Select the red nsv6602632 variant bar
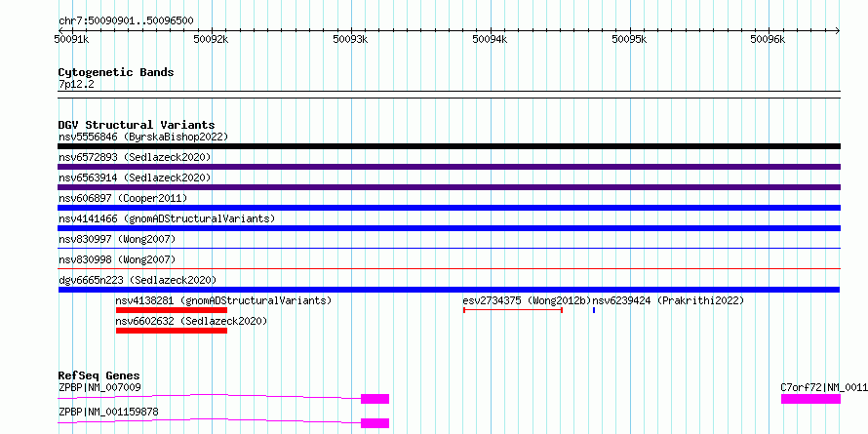The image size is (868, 434). tap(172, 331)
